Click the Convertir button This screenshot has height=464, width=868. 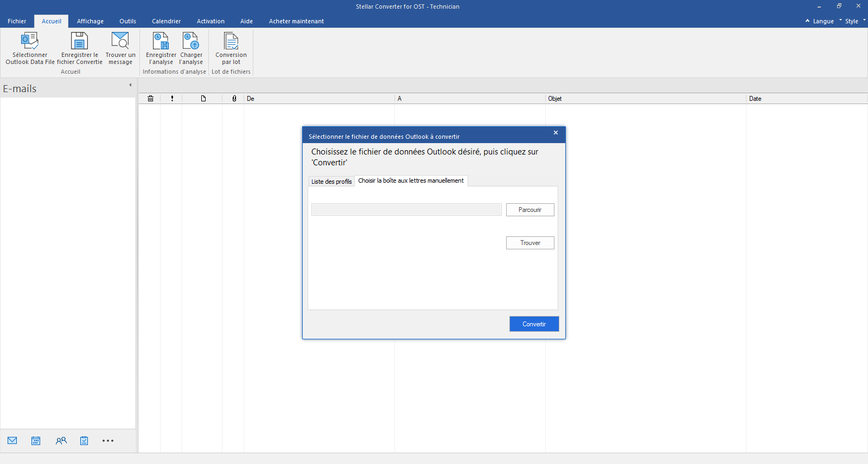534,324
